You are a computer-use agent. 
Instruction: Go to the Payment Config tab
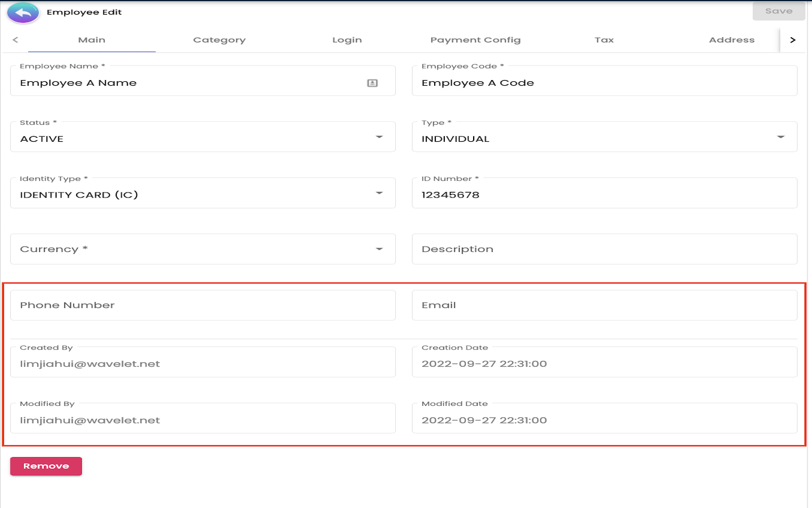[x=475, y=40]
